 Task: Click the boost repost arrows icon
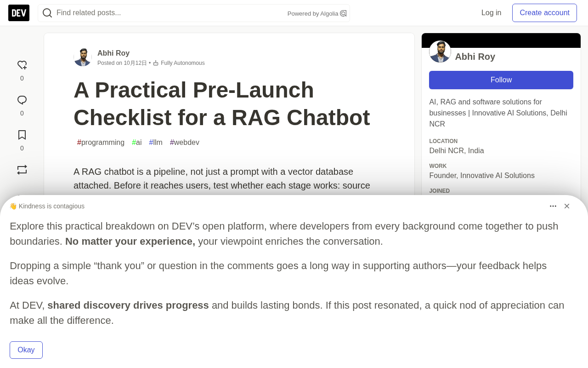(22, 170)
